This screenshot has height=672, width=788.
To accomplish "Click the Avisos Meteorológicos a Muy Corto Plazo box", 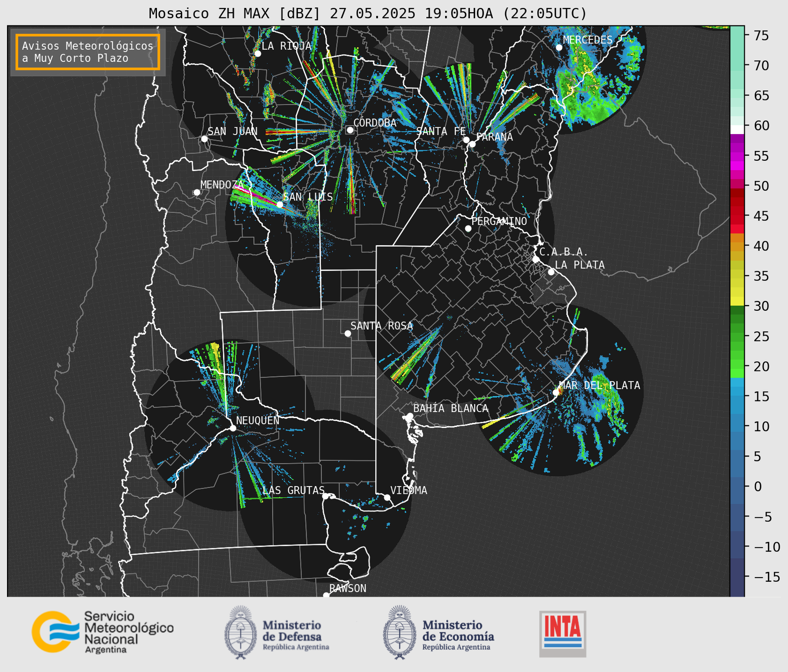I will [x=88, y=52].
